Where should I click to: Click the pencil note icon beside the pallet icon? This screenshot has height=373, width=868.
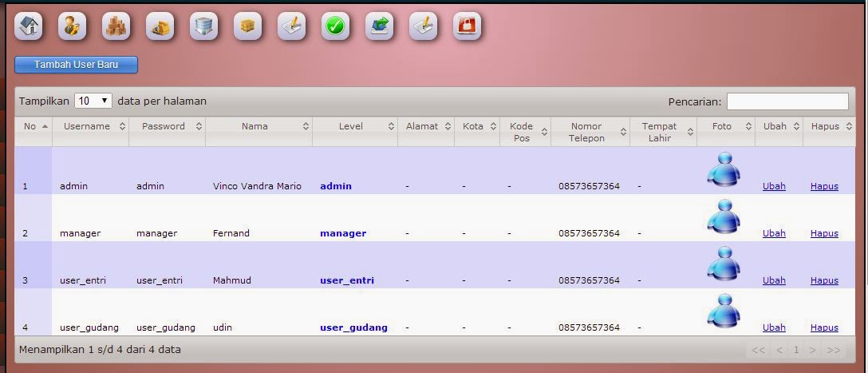pos(291,26)
